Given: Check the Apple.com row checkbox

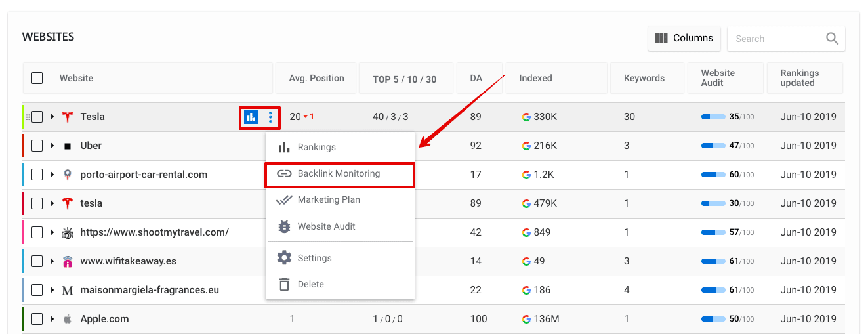Looking at the screenshot, I should pyautogui.click(x=37, y=319).
